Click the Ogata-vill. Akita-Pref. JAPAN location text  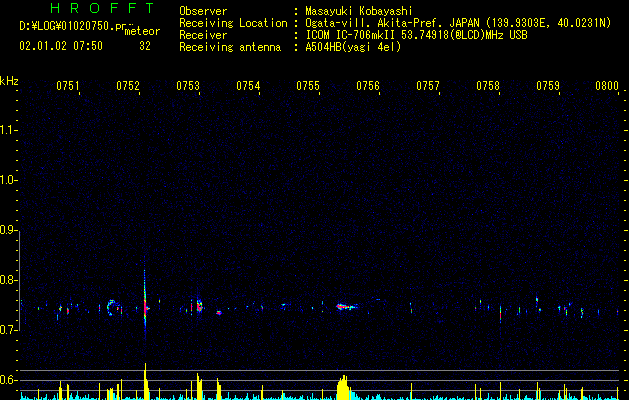[x=458, y=23]
